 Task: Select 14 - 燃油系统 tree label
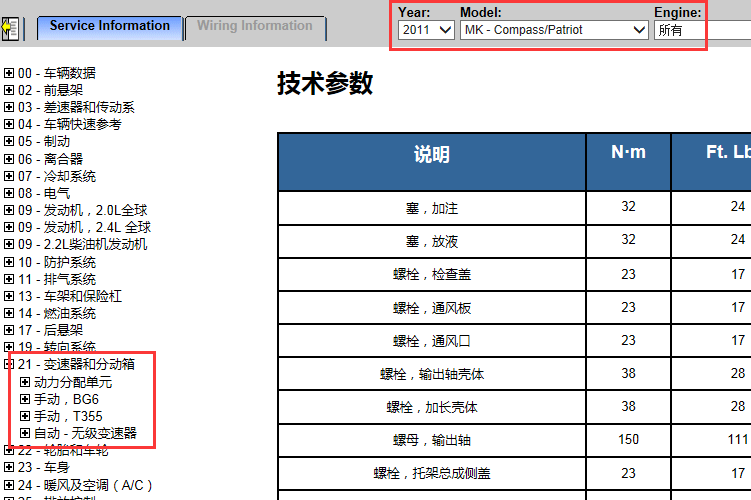pos(57,313)
